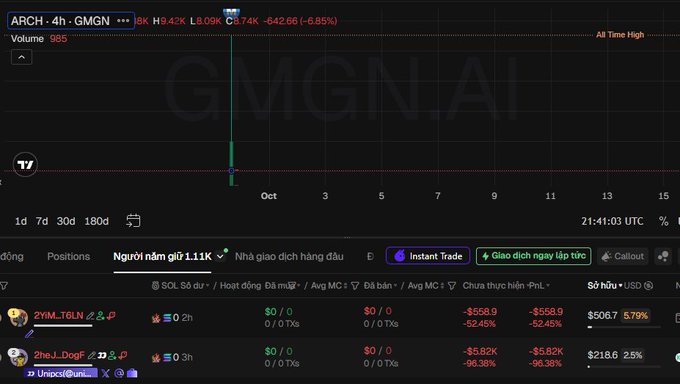Screen dimensions: 680x384
Task: Click the leftmost filter funnel in the table header
Action: point(4,286)
